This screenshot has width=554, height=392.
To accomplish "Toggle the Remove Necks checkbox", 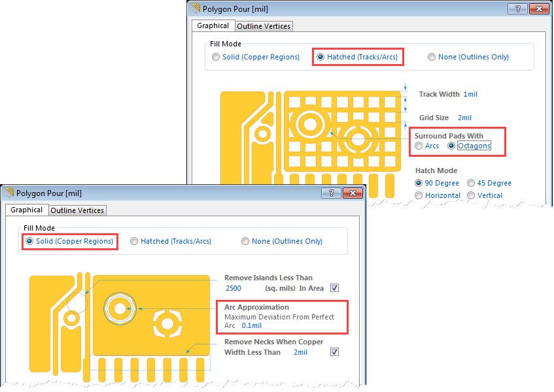I will pyautogui.click(x=334, y=352).
